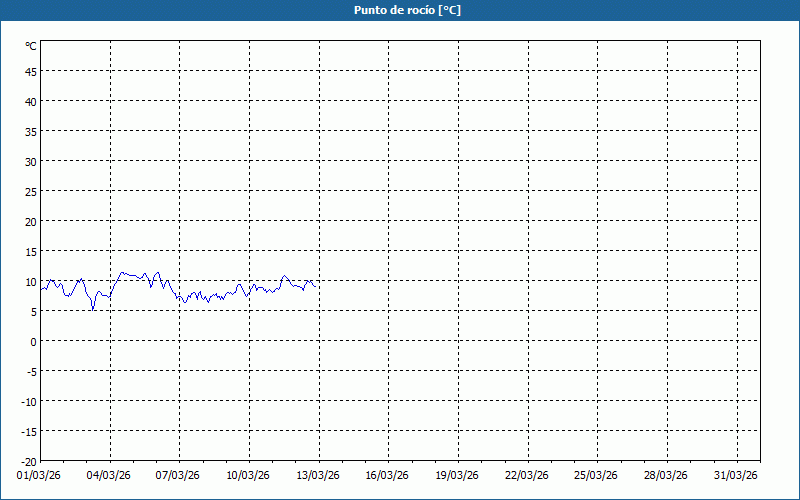Click the °C unit label on the y-axis
The height and width of the screenshot is (500, 800).
pos(31,46)
